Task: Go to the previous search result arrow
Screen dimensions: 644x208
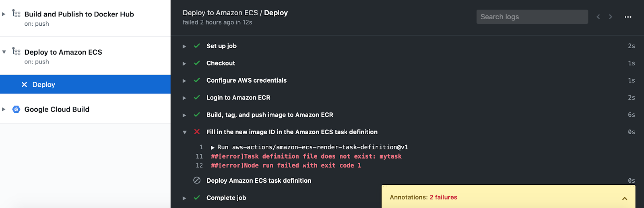Action: (599, 17)
